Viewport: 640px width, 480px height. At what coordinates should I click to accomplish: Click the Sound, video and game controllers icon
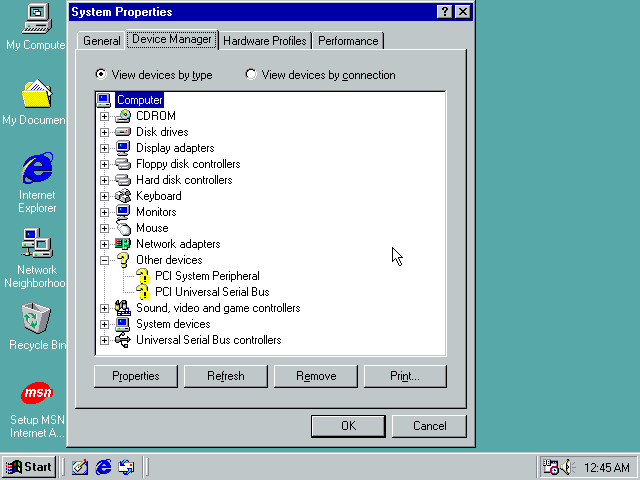123,308
